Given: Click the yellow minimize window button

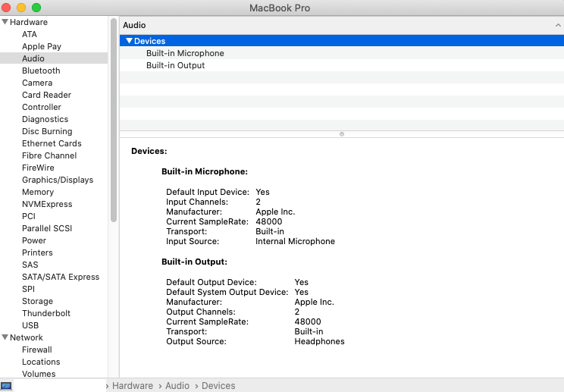Looking at the screenshot, I should (21, 8).
